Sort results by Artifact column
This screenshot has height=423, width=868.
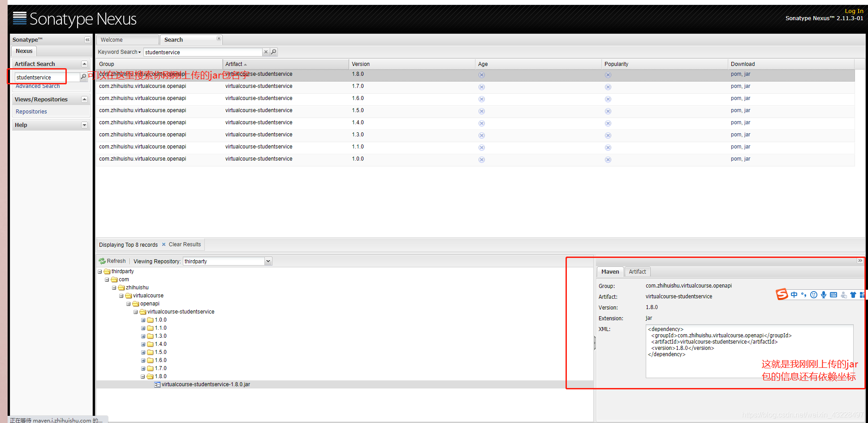tap(285, 64)
